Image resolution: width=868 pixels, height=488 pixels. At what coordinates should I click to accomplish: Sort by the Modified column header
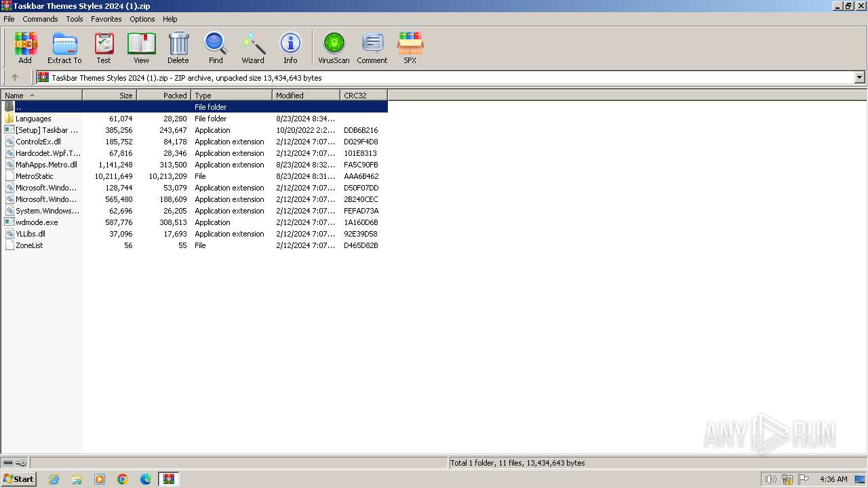pyautogui.click(x=307, y=96)
